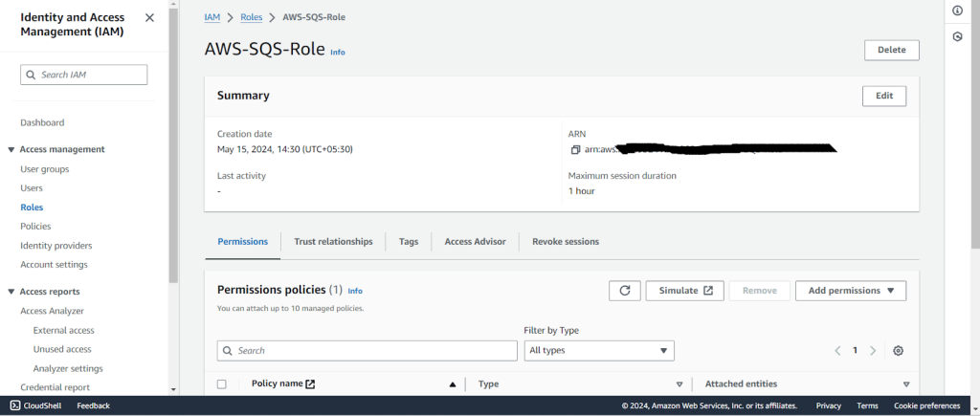Open the CloudShell terminal icon

point(15,405)
